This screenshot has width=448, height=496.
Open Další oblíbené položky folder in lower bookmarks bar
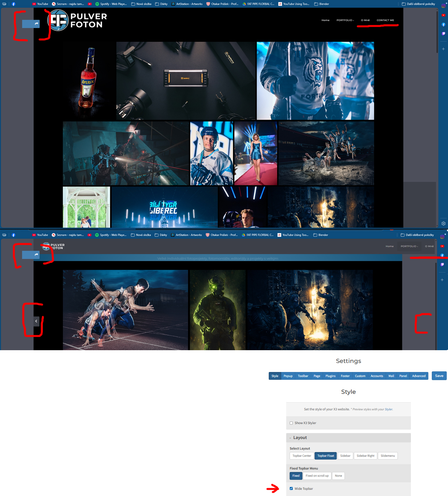pyautogui.click(x=417, y=235)
